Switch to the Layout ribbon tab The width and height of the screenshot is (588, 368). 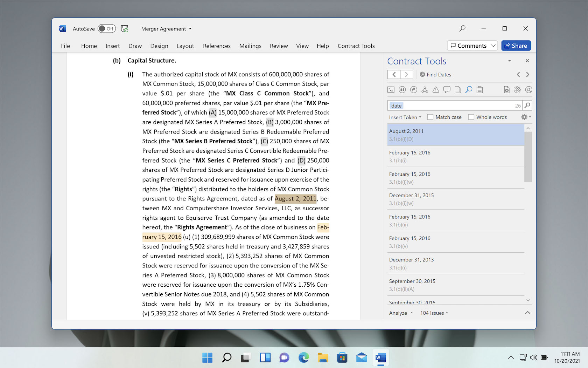click(185, 46)
